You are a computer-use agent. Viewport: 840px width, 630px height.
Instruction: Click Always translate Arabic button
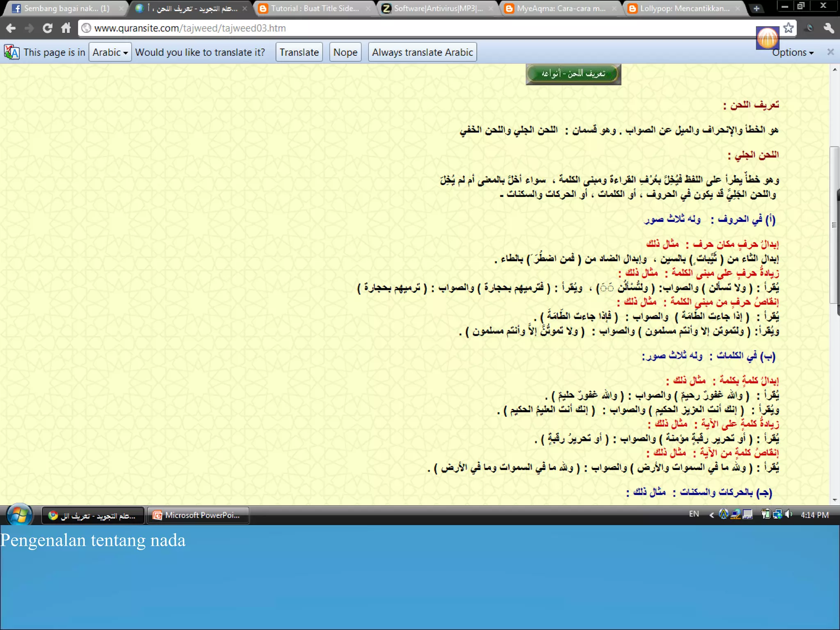coord(422,52)
